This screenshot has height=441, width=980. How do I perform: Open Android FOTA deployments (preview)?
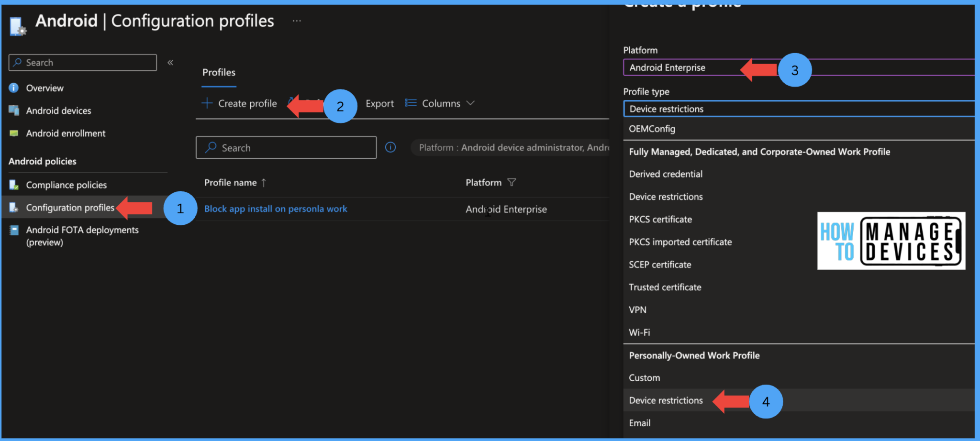point(82,236)
